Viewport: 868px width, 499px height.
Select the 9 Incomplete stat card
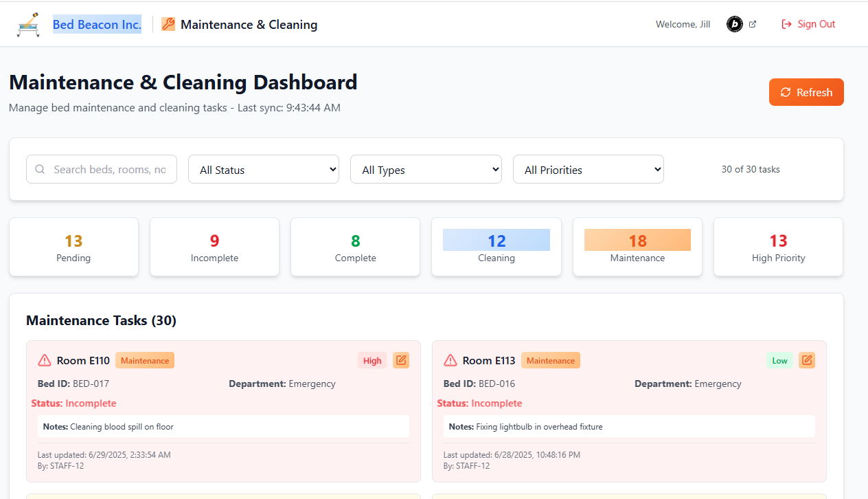[x=214, y=247]
